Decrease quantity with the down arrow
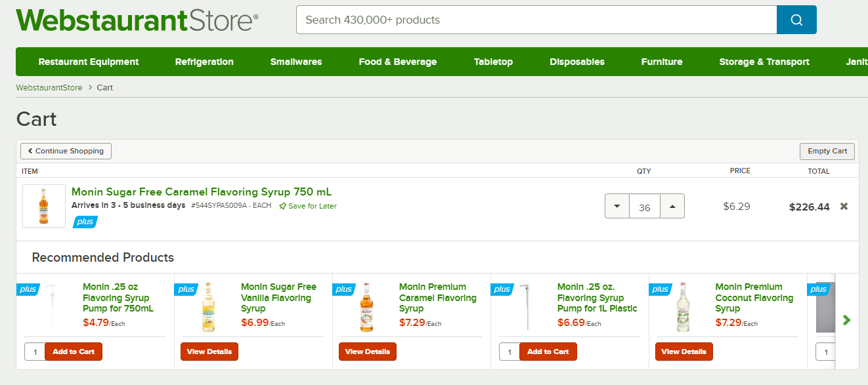This screenshot has width=868, height=385. (617, 207)
